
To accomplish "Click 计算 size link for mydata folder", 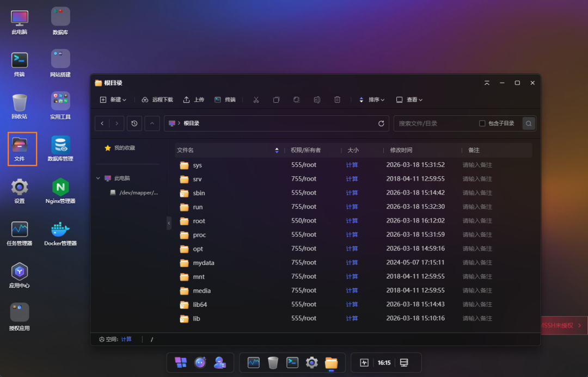I will coord(352,263).
